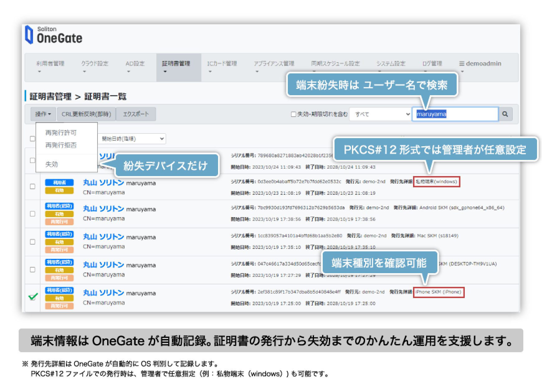542x392 pixels.
Task: Open 丸山 ソリトン link in DESKTOP-TM9V1UA row
Action: [x=103, y=265]
